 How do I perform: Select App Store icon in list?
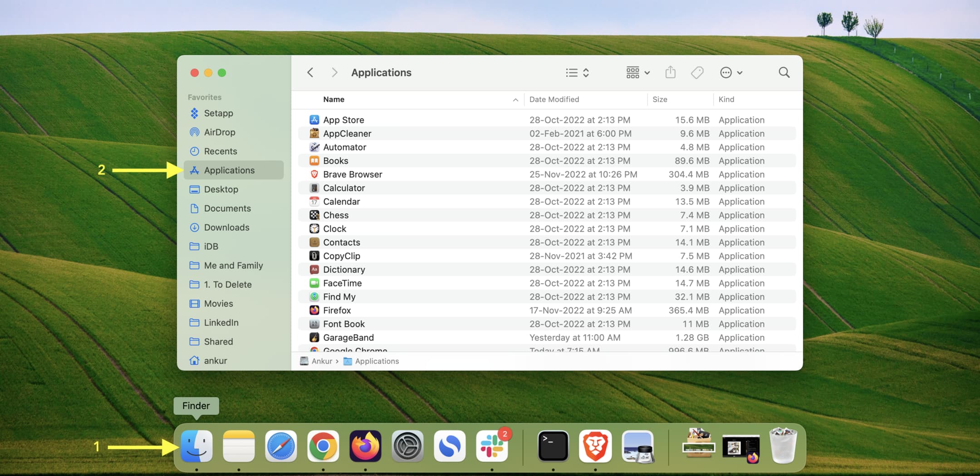(314, 120)
